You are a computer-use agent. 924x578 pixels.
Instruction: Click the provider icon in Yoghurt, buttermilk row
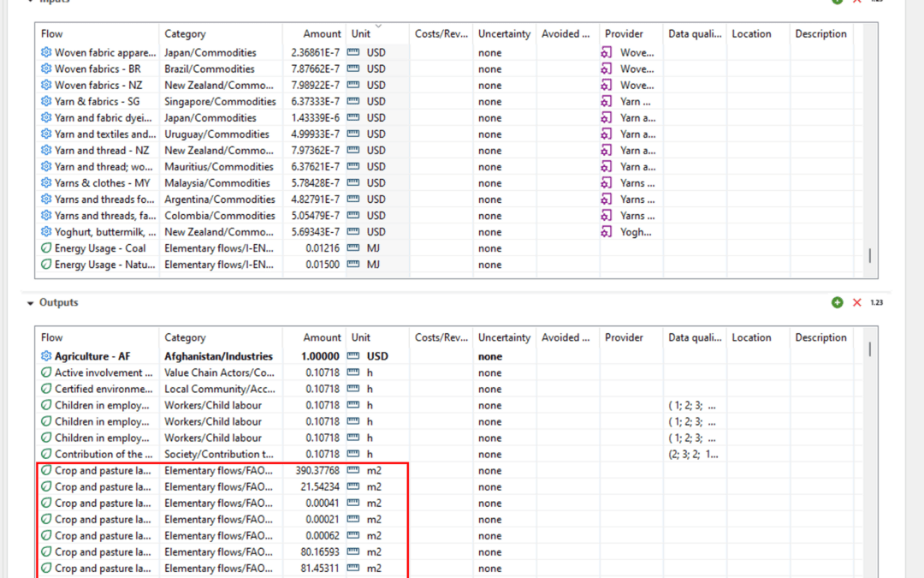pos(607,232)
